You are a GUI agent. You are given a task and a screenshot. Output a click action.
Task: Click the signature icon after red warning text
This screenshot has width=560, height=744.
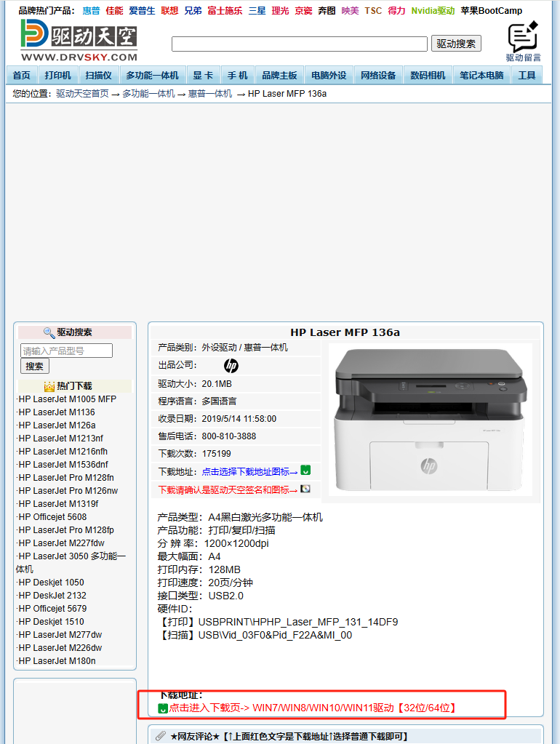[x=305, y=489]
